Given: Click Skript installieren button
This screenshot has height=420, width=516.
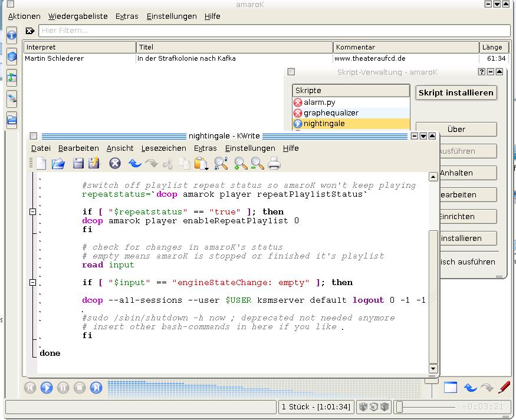Looking at the screenshot, I should click(x=456, y=92).
